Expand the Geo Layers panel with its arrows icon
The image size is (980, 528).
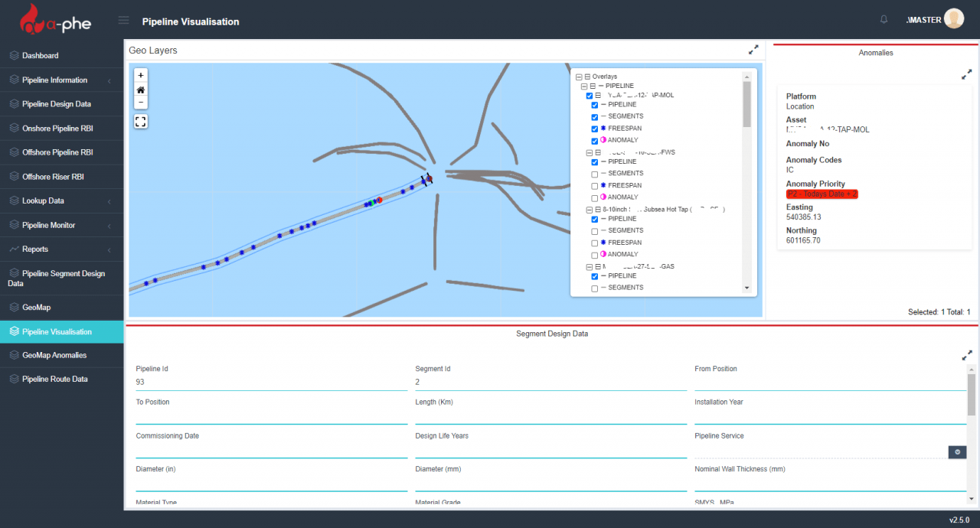point(753,50)
